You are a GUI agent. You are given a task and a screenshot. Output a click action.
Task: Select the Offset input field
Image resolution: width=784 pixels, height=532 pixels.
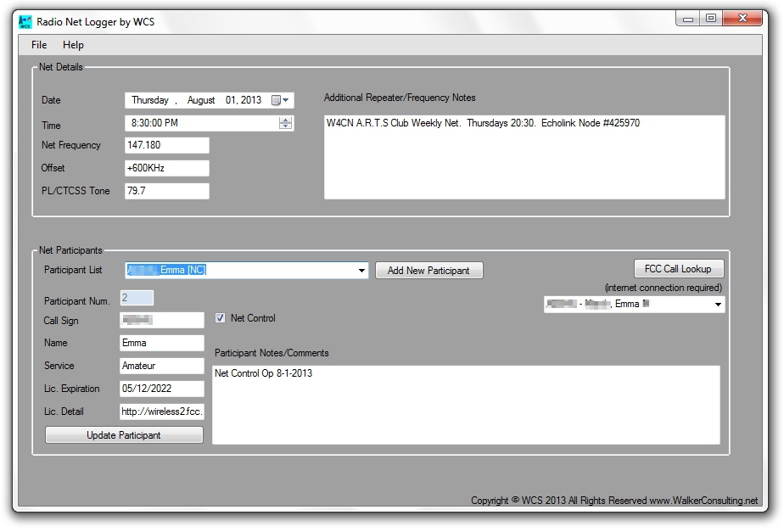166,168
